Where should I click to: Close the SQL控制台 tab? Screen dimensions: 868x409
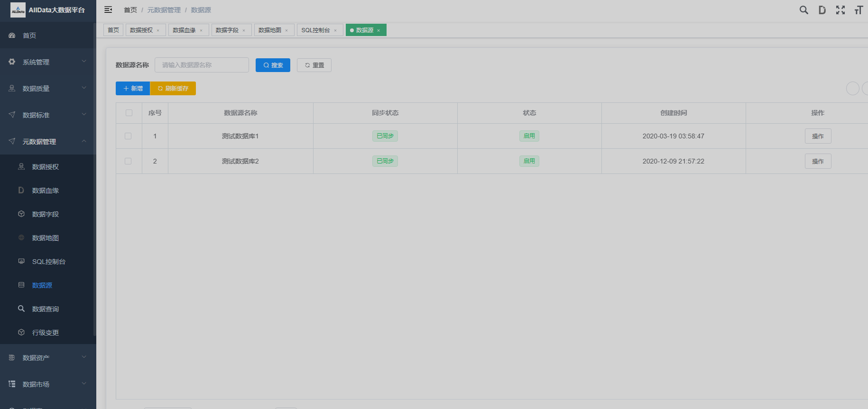335,30
